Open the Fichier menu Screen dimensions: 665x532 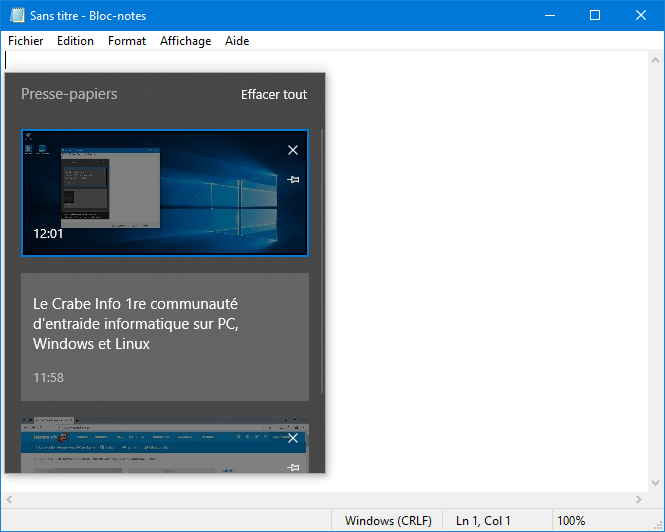click(x=25, y=41)
